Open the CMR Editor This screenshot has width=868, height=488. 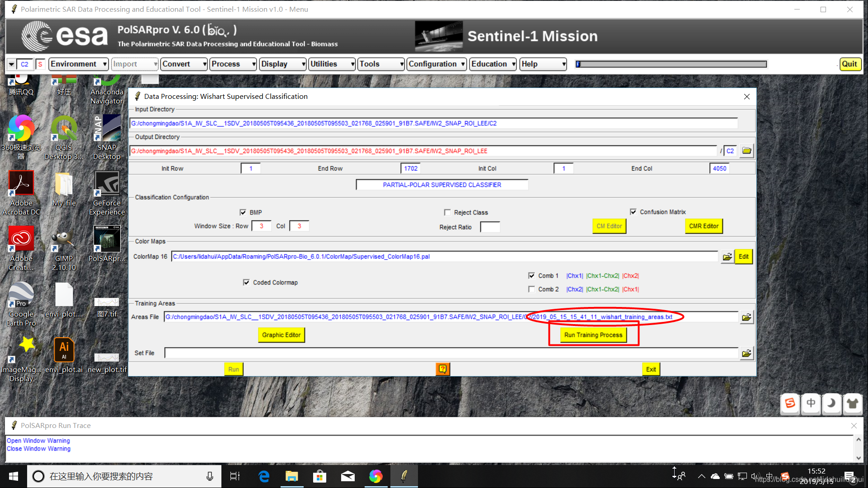[704, 226]
